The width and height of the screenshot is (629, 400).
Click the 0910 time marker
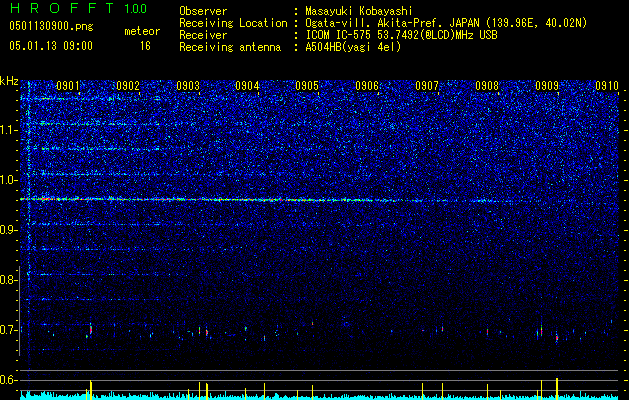pos(607,86)
